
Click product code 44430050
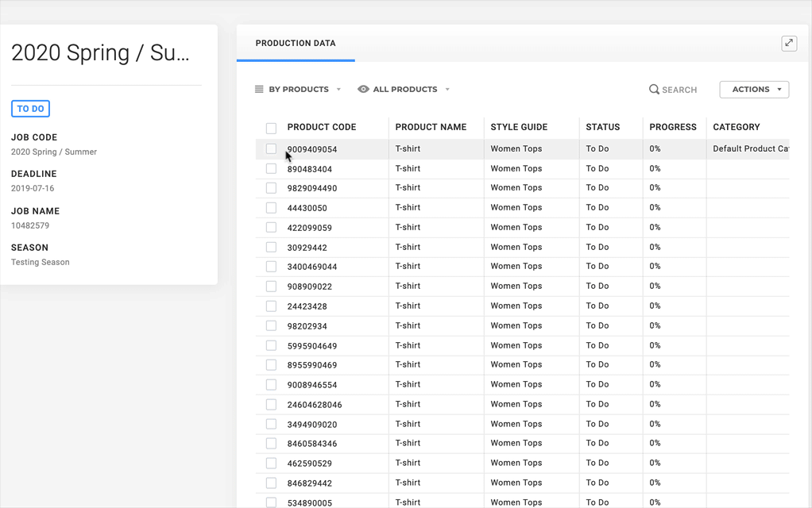point(307,208)
